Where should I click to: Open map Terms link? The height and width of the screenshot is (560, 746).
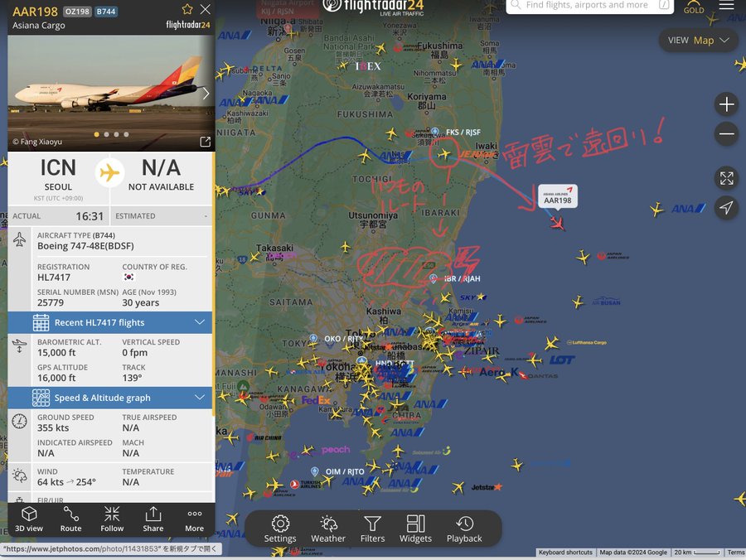[x=735, y=553]
